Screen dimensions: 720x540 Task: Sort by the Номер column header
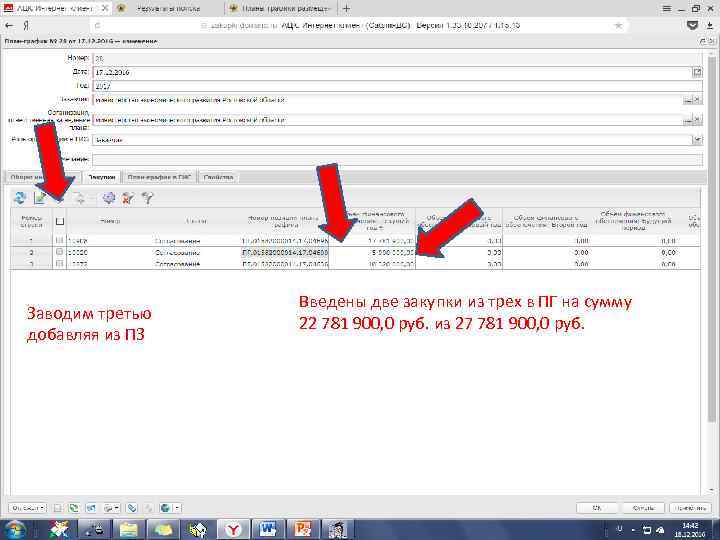point(110,221)
